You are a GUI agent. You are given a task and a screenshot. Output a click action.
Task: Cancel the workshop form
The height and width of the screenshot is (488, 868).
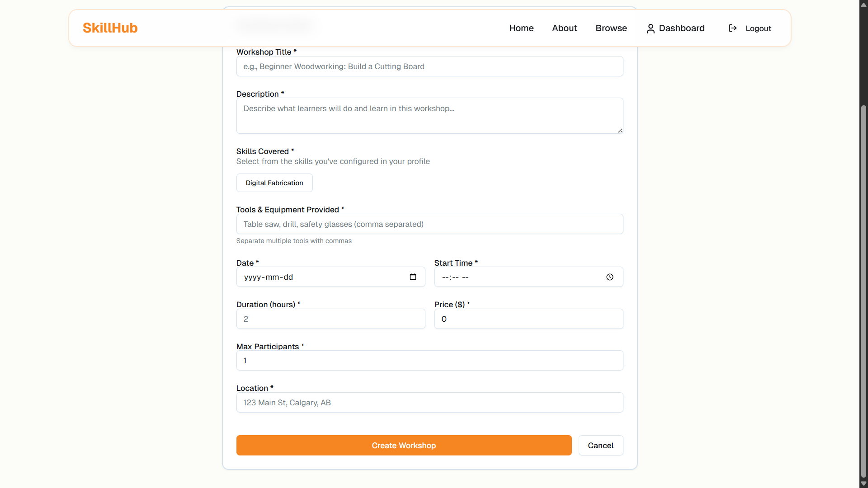[x=600, y=446]
